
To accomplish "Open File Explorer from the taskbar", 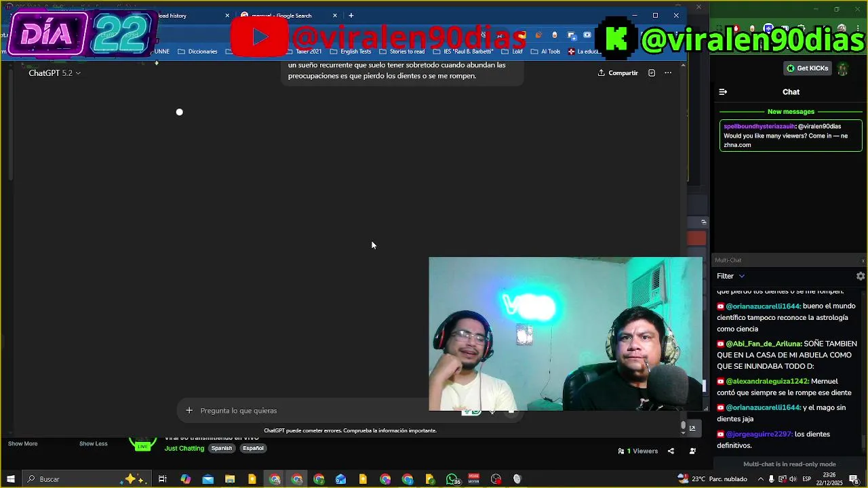I will [x=230, y=479].
